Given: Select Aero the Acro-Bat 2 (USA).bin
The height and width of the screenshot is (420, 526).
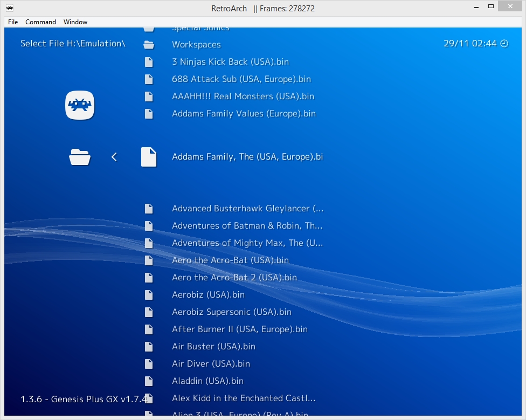Looking at the screenshot, I should point(234,278).
